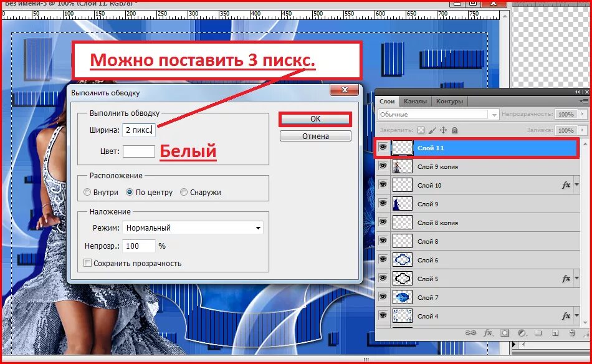Collapse the Layers panel with double-arrow icon
Image resolution: width=592 pixels, height=364 pixels.
(x=578, y=92)
